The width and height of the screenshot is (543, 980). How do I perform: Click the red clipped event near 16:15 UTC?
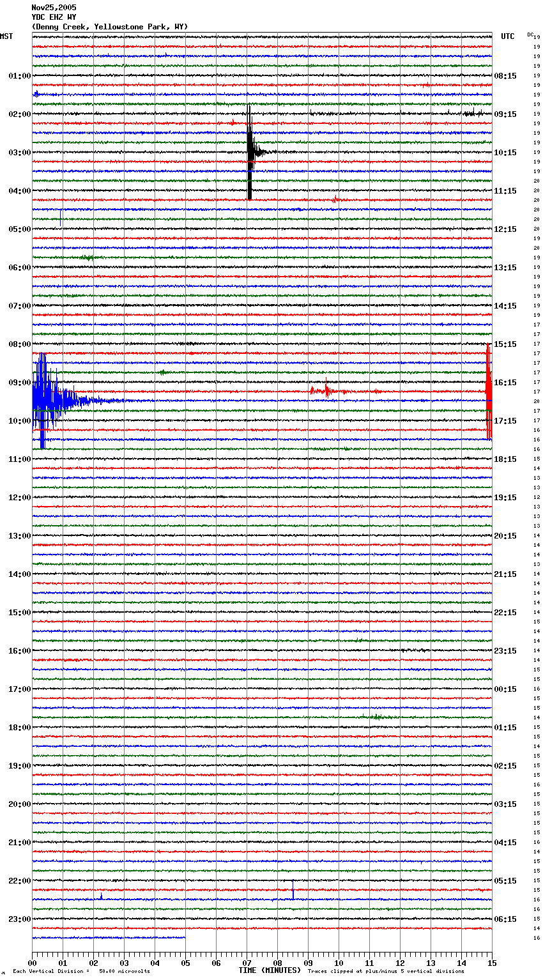click(489, 392)
